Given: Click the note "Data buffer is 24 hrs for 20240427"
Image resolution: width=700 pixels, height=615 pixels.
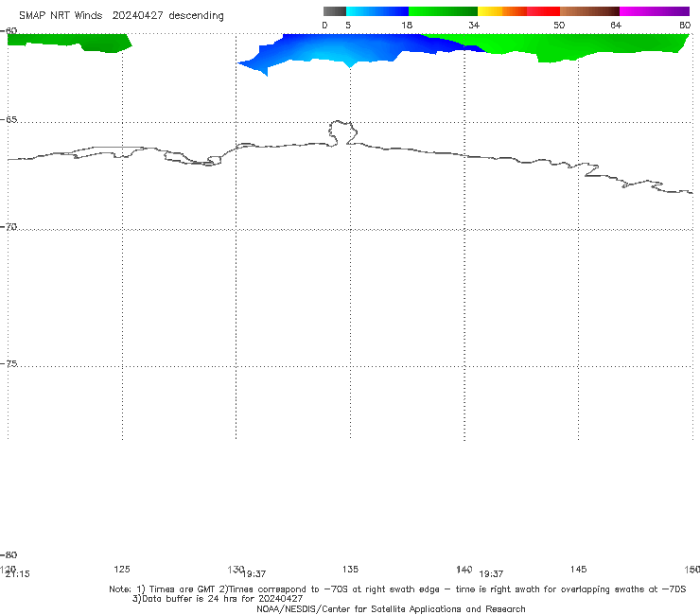Looking at the screenshot, I should (222, 599).
